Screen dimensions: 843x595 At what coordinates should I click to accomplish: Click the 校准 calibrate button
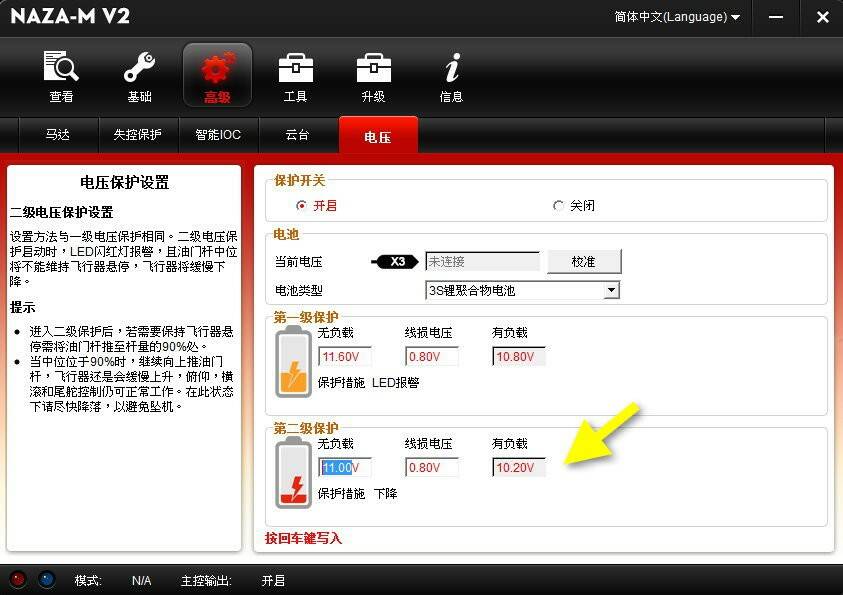coord(584,262)
